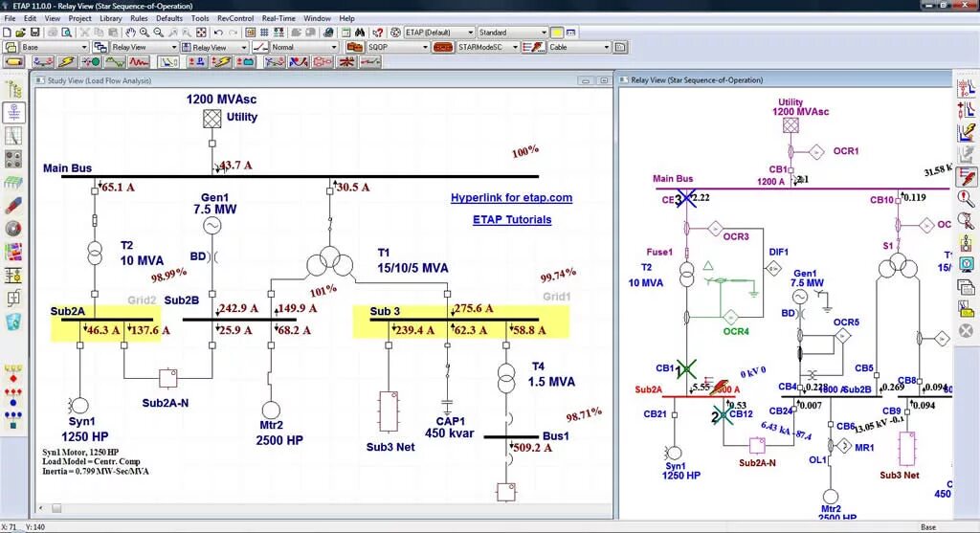
Task: Open the RevControl menu
Action: point(235,18)
